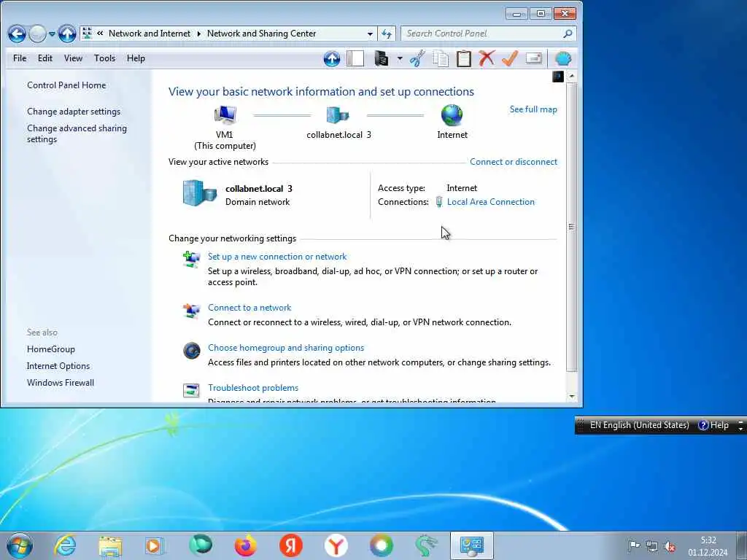Click Connect to a network link
Viewport: 747px width, 560px height.
point(249,308)
